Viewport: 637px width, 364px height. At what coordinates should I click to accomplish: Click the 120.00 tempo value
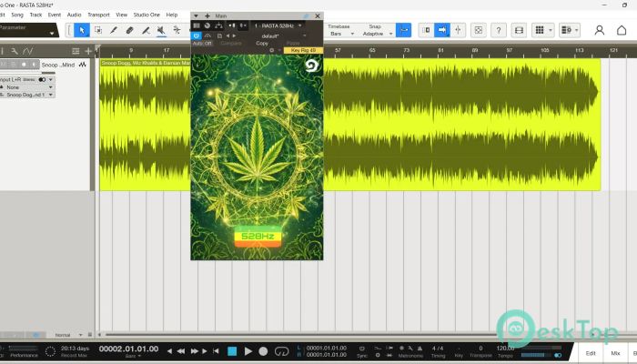505,349
